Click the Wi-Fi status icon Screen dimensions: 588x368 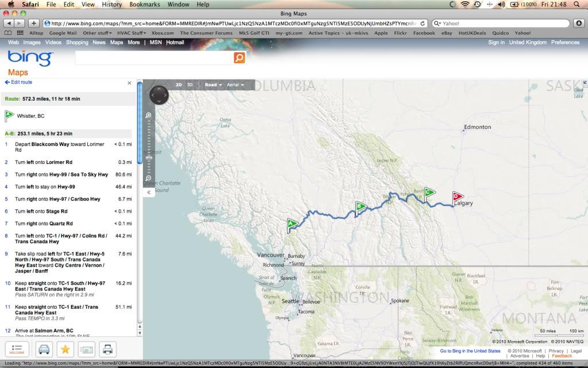(x=465, y=5)
